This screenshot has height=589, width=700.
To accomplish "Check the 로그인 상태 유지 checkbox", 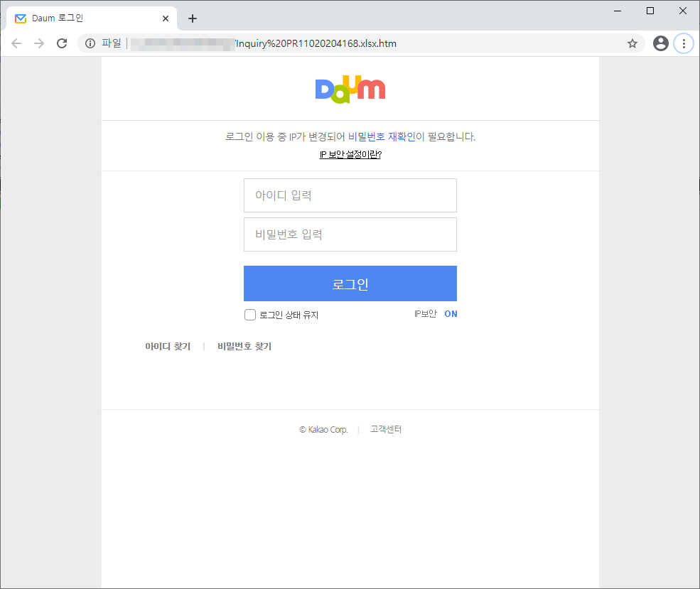I will (250, 315).
